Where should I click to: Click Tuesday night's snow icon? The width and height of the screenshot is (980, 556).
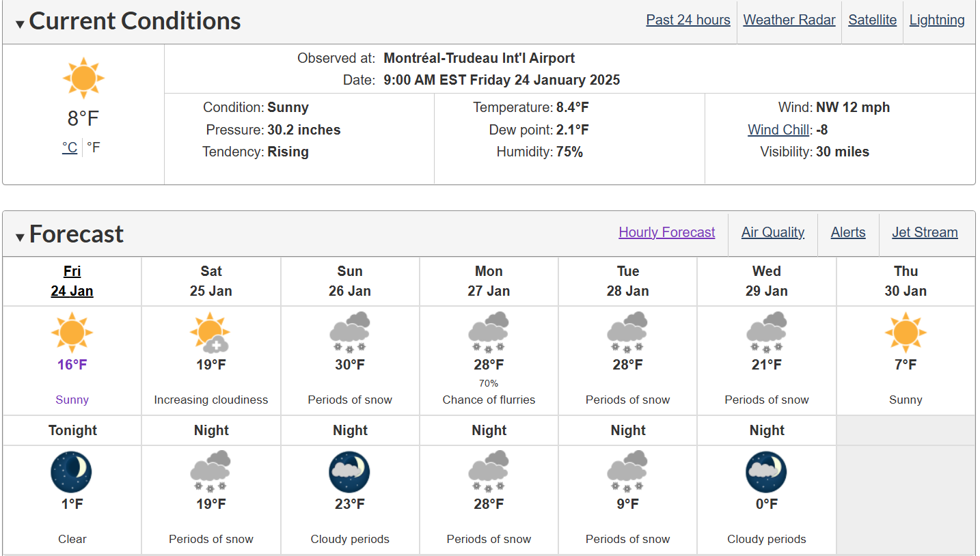click(x=627, y=472)
